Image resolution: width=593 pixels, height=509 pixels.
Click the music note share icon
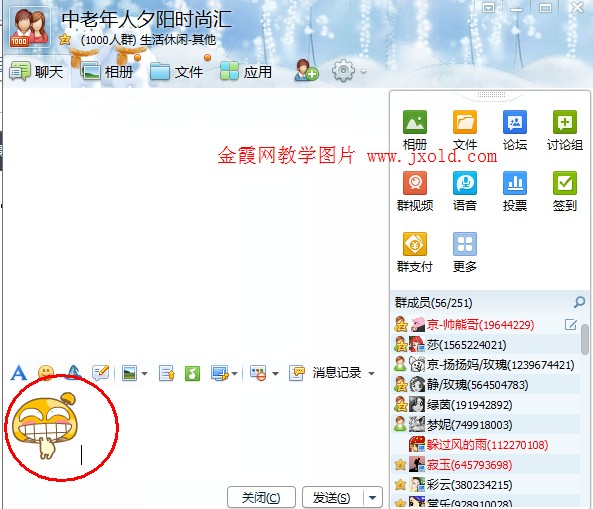[192, 374]
